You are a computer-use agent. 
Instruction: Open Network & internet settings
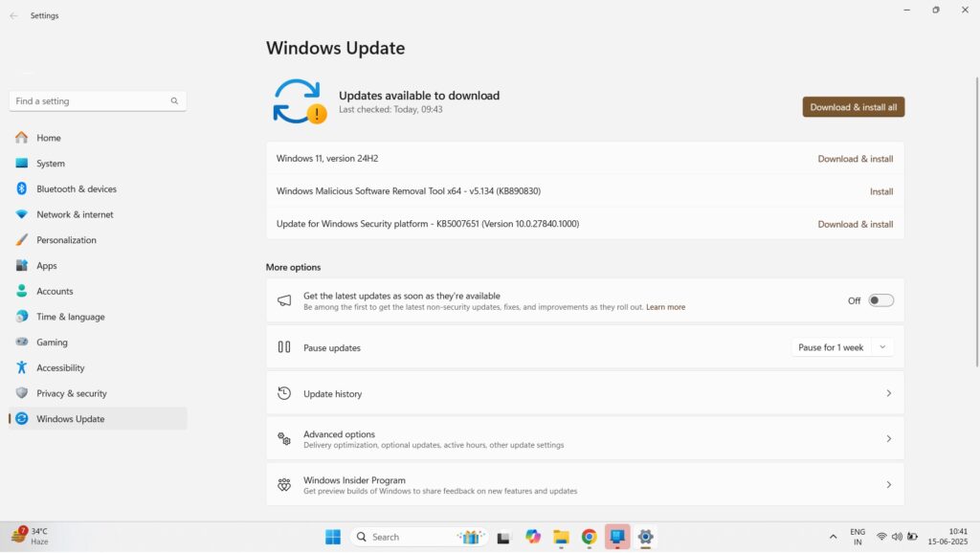click(x=99, y=214)
